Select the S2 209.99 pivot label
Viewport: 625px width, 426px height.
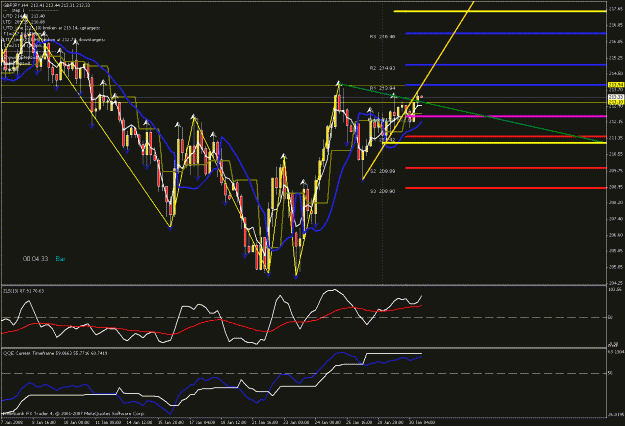click(382, 171)
